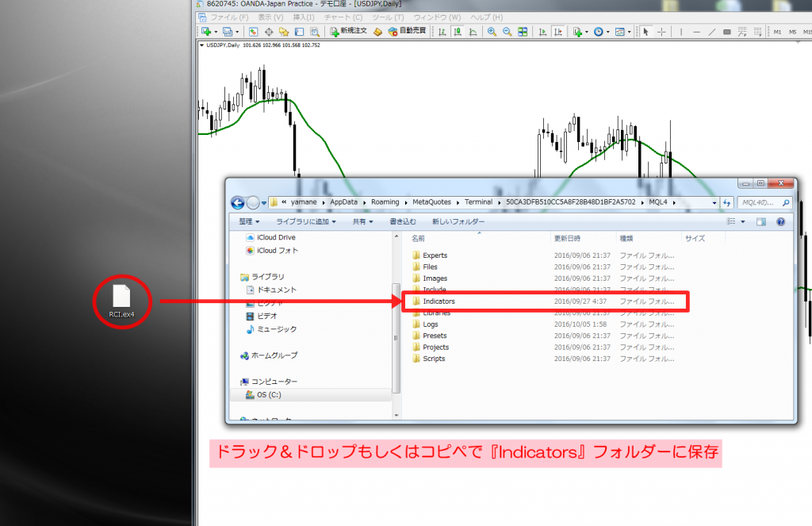The image size is (812, 526).
Task: Click the change view icon in Explorer
Action: tap(730, 221)
